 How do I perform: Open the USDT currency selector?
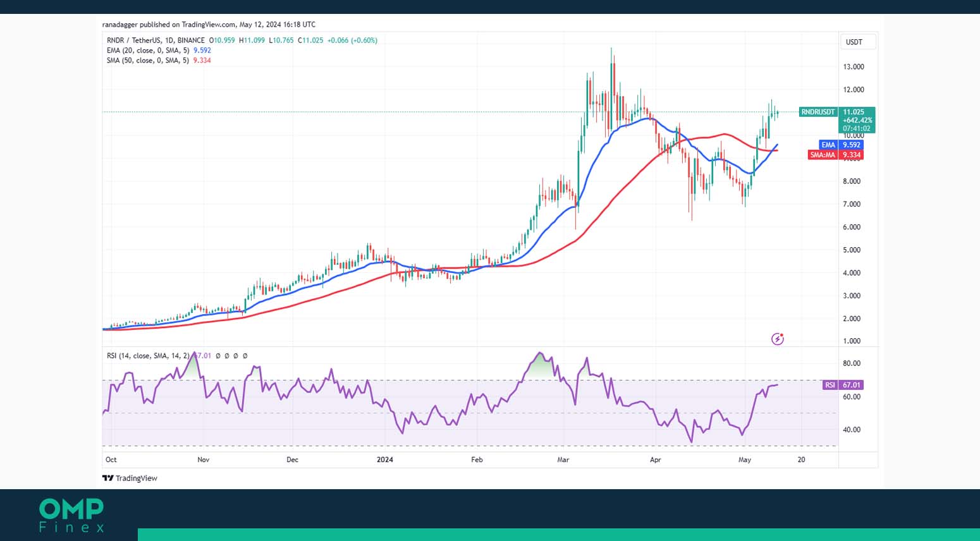[858, 42]
